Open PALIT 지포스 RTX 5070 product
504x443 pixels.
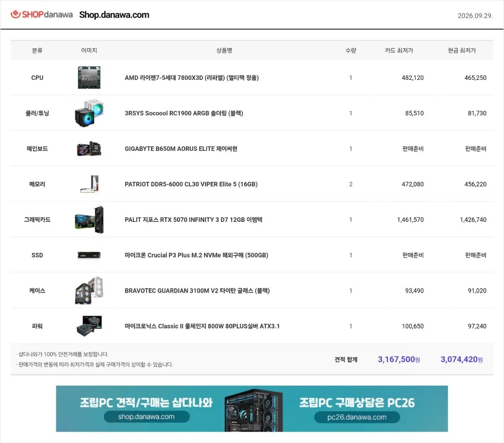pyautogui.click(x=193, y=220)
